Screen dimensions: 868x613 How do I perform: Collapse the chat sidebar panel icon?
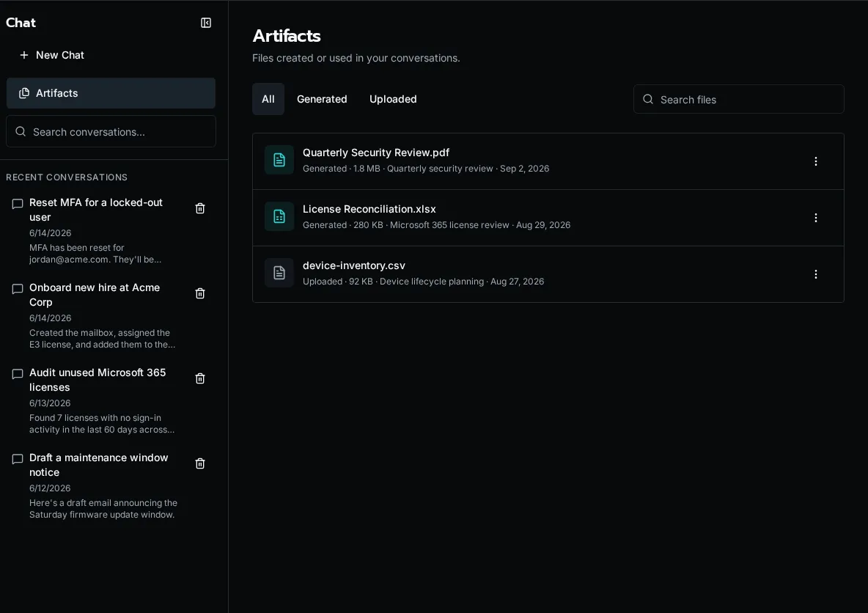click(x=206, y=23)
